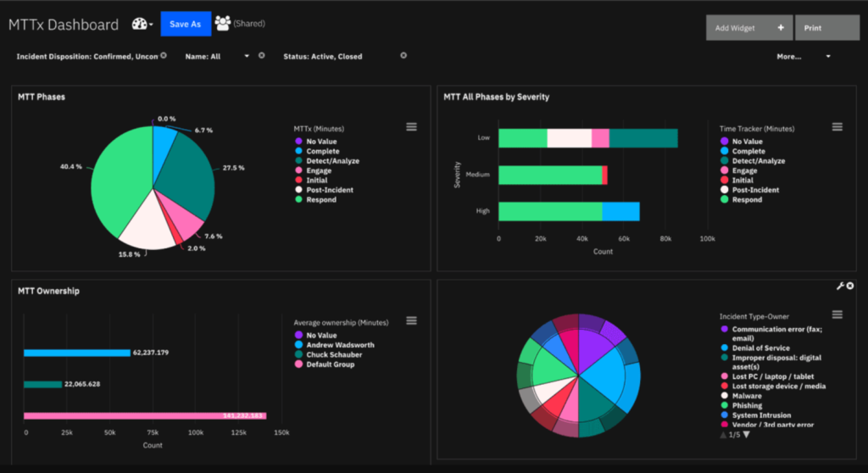Click the Save As button
Screen dimensions: 868x473
click(186, 24)
